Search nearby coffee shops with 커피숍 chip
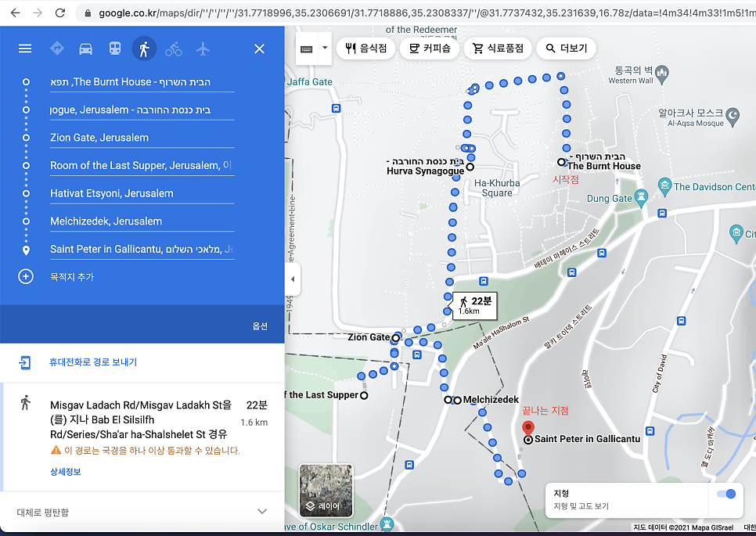 (430, 49)
